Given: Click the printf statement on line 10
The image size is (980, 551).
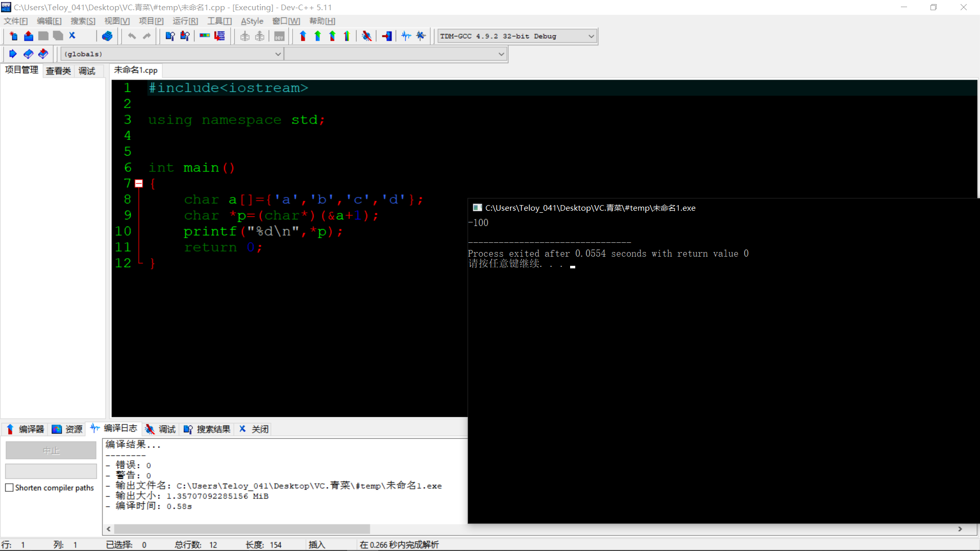Looking at the screenshot, I should click(x=263, y=232).
